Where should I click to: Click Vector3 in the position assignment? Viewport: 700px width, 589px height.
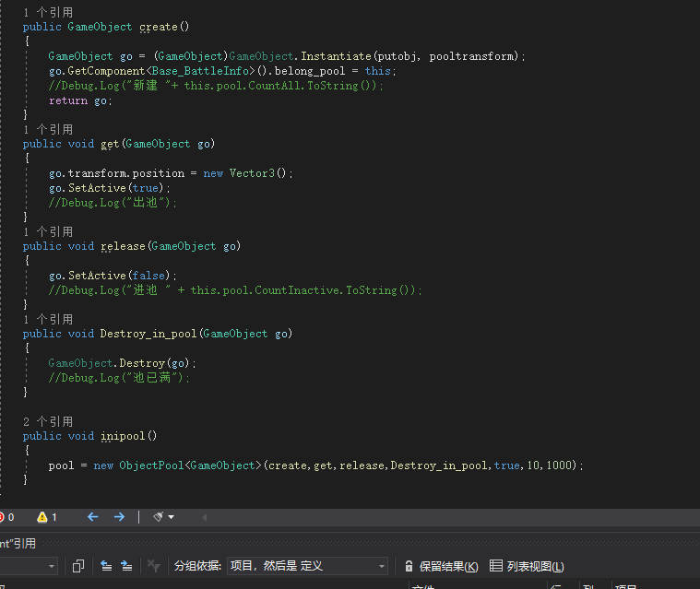coord(252,173)
